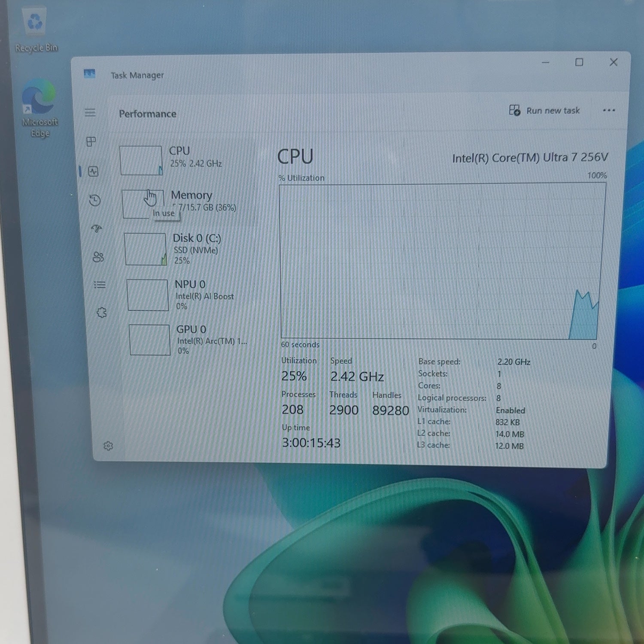The image size is (644, 644).
Task: Open the Task Manager navigation hamburger menu
Action: 90,113
